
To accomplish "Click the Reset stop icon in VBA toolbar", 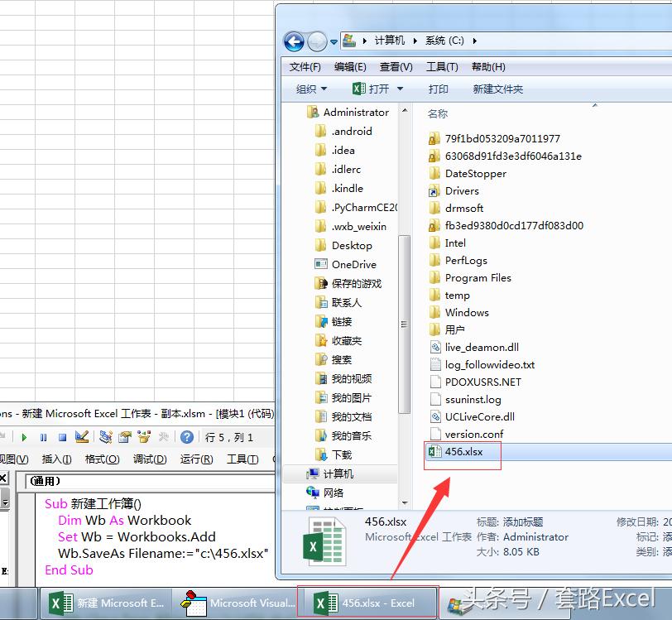I will point(63,437).
